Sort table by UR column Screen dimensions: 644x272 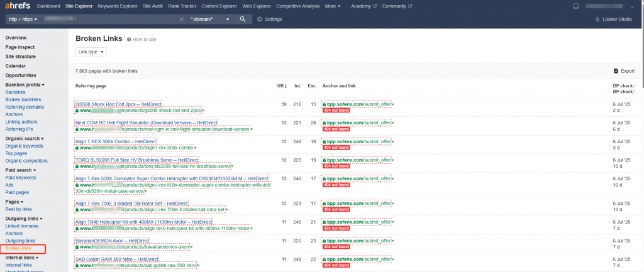point(282,86)
